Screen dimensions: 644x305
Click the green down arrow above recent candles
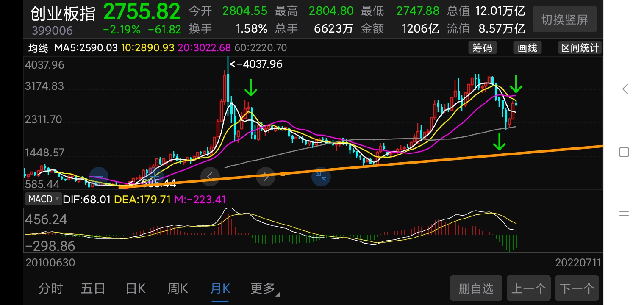pos(516,84)
